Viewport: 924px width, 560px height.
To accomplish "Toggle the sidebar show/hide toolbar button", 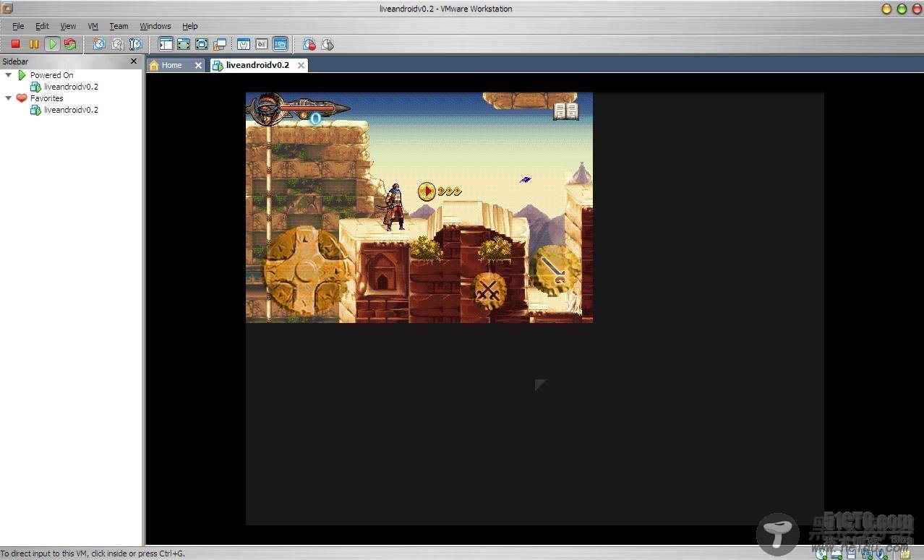I will [166, 44].
